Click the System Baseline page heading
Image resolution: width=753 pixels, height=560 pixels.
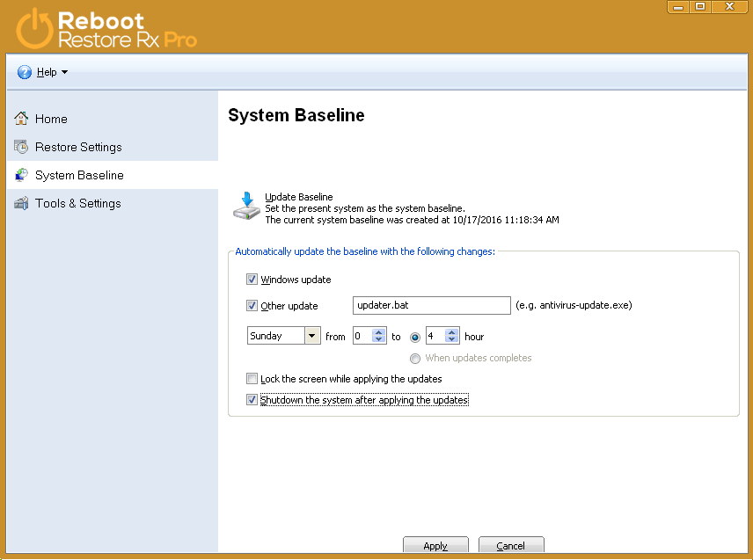pos(296,115)
